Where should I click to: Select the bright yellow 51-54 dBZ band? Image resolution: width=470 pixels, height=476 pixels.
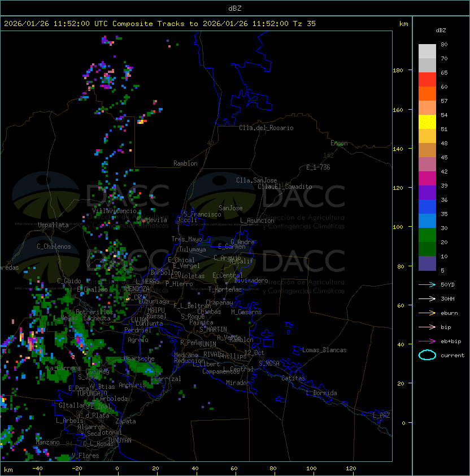coord(427,122)
